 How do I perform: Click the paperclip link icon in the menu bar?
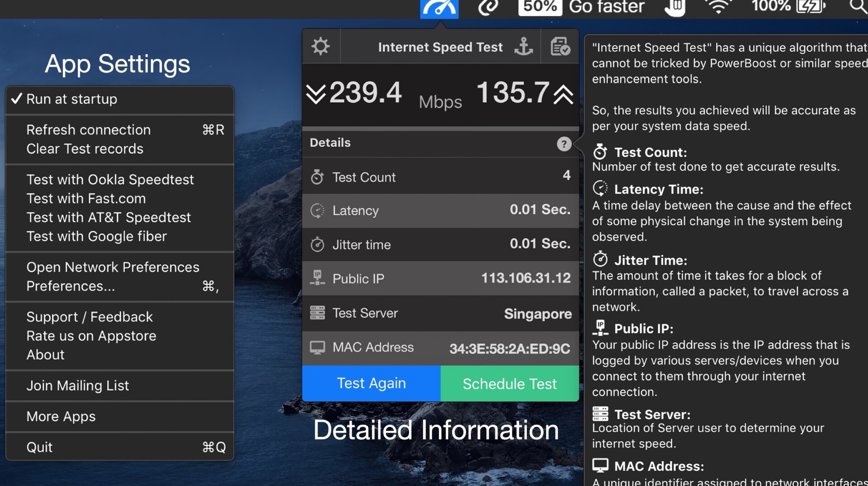488,7
